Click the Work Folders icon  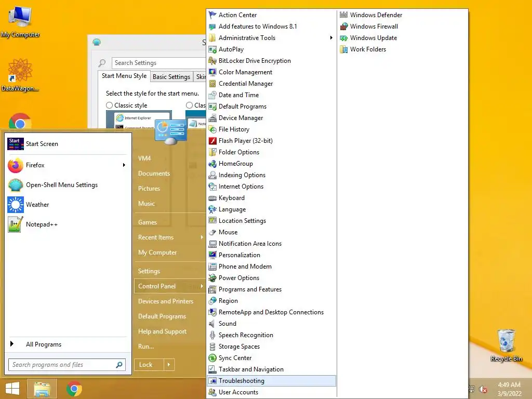click(344, 49)
